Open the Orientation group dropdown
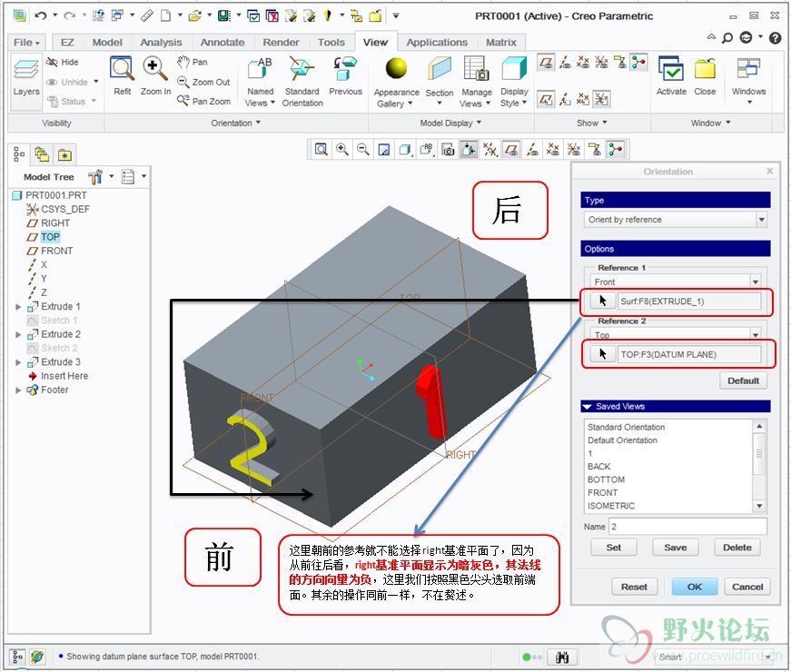This screenshot has width=791, height=672. pyautogui.click(x=235, y=123)
